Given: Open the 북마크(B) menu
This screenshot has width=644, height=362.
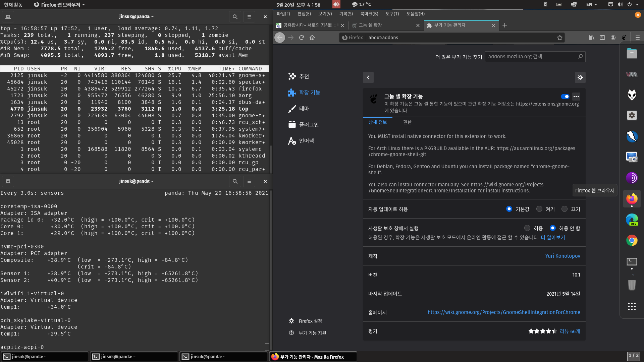Looking at the screenshot, I should (369, 14).
